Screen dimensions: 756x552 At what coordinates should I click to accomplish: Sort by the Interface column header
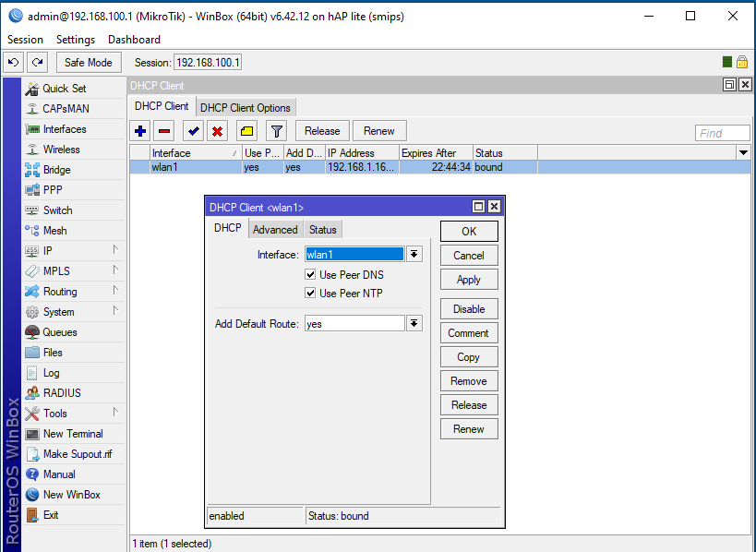click(196, 153)
